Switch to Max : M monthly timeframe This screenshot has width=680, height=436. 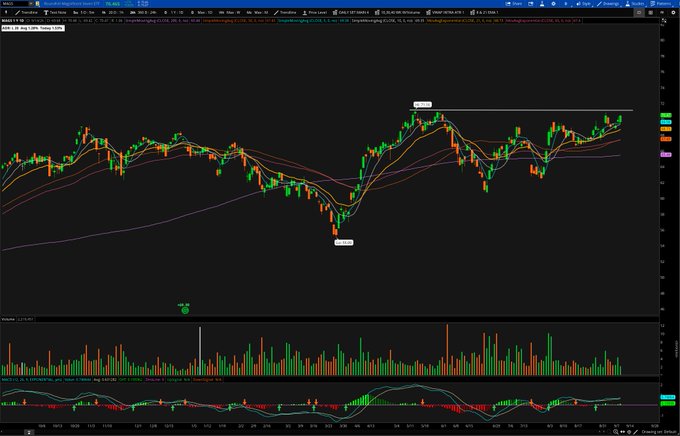pyautogui.click(x=258, y=13)
